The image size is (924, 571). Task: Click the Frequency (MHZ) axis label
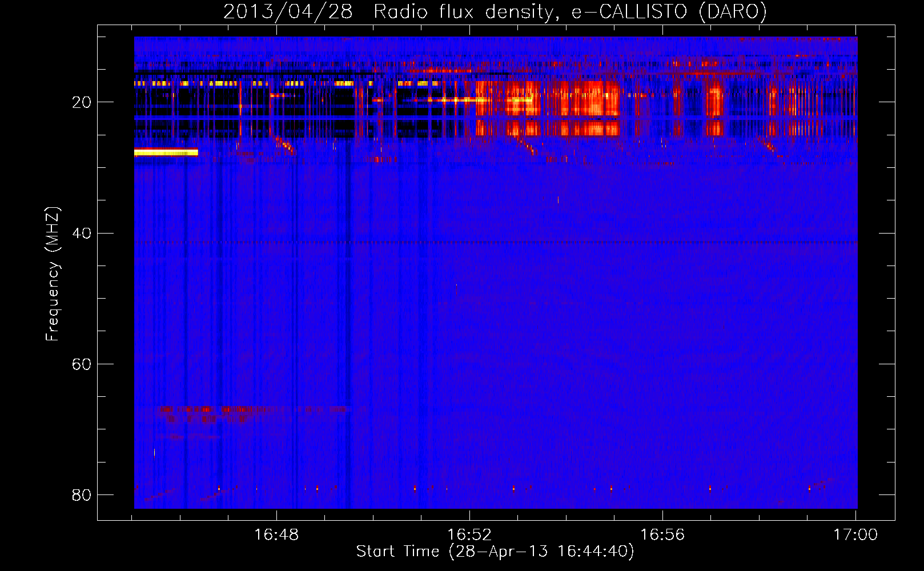click(52, 274)
